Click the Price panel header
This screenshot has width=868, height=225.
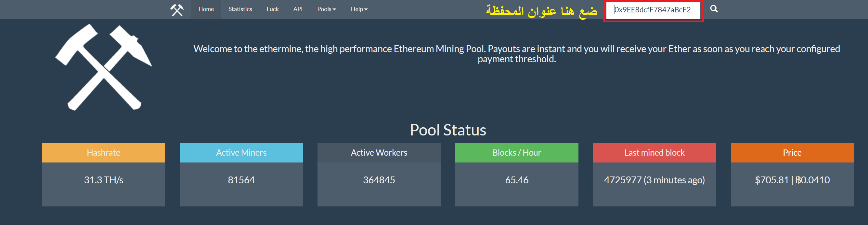click(x=793, y=153)
